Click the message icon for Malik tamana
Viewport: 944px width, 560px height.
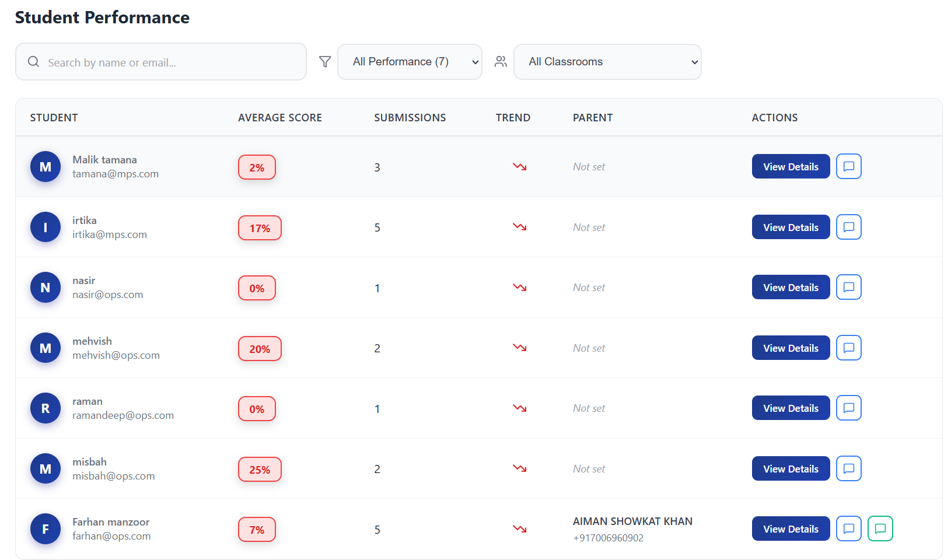pyautogui.click(x=849, y=166)
